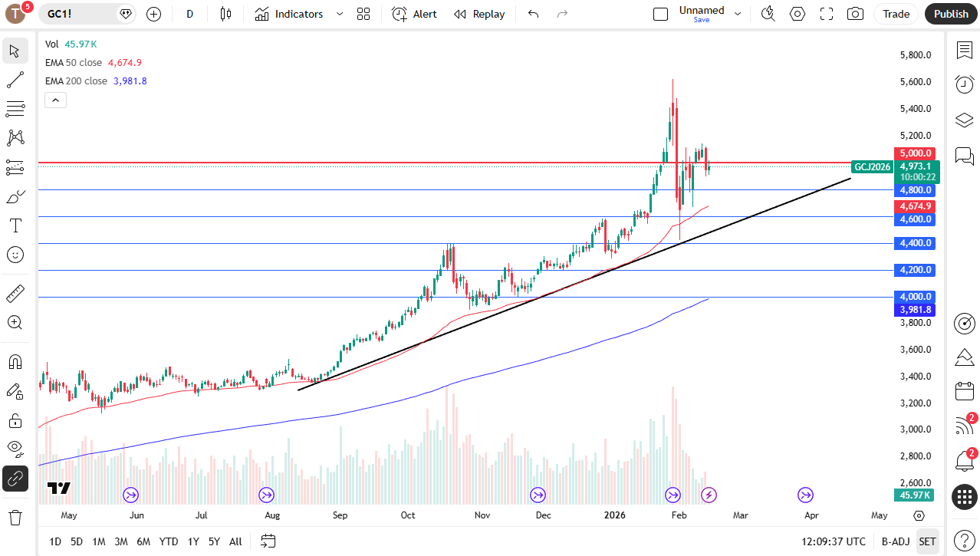The image size is (980, 556).
Task: Select the 5,000.0 red price label
Action: pyautogui.click(x=916, y=153)
